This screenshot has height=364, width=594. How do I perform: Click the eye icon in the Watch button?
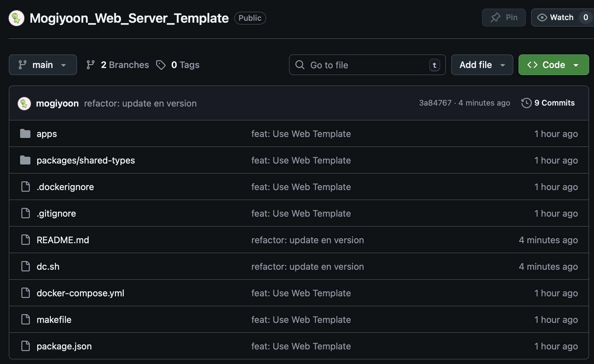coord(542,17)
